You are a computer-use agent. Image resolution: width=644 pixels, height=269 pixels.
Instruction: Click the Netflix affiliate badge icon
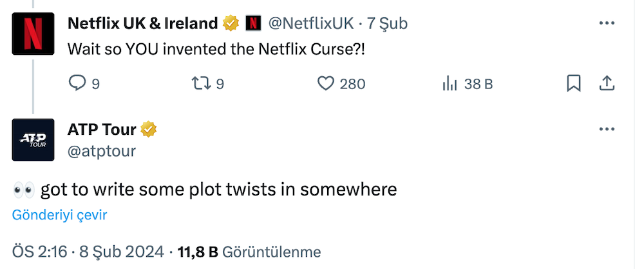(253, 24)
